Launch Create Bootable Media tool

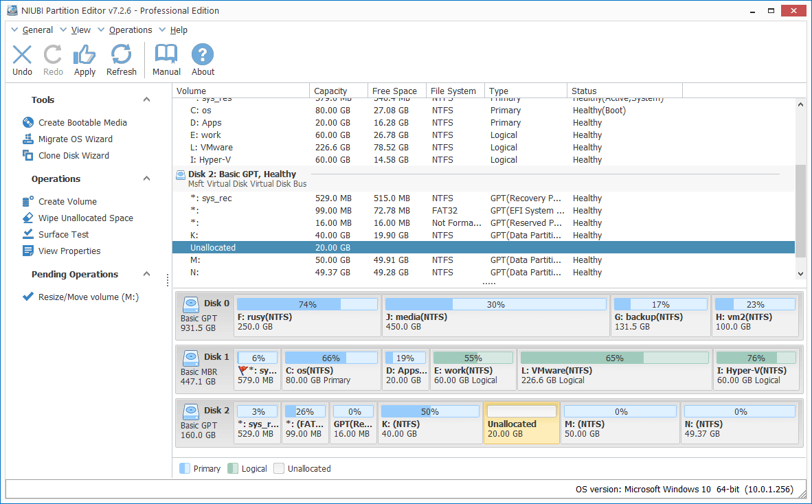click(x=82, y=122)
